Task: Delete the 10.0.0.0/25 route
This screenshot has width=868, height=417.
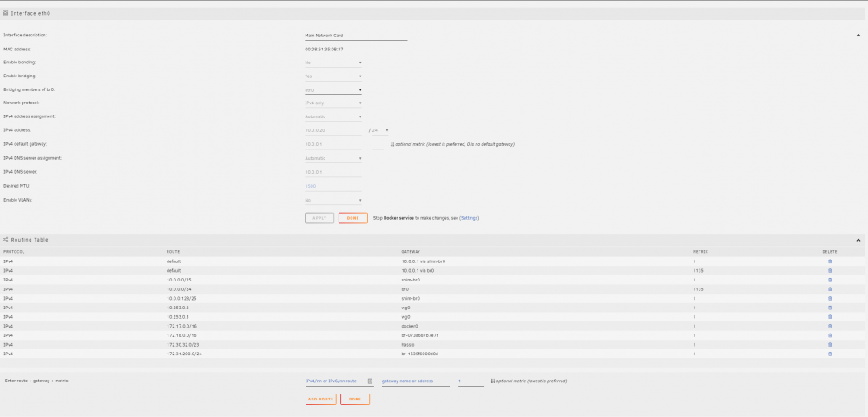Action: [829, 280]
